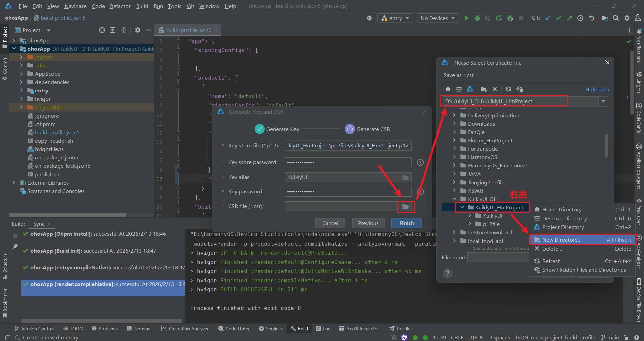The height and width of the screenshot is (341, 644).
Task: Click Desktop Directory icon in file dialog
Action: coord(459,89)
